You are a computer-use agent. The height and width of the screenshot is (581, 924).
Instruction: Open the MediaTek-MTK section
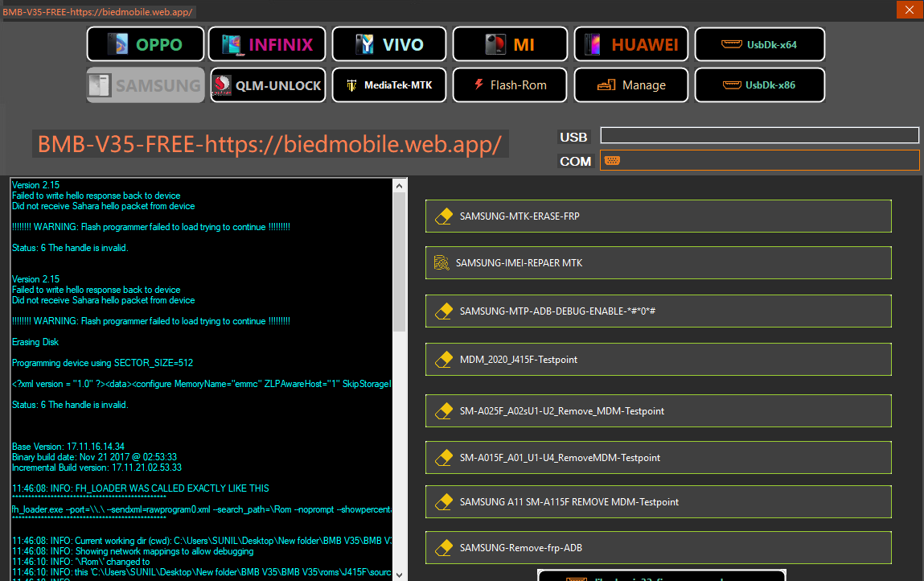(389, 85)
